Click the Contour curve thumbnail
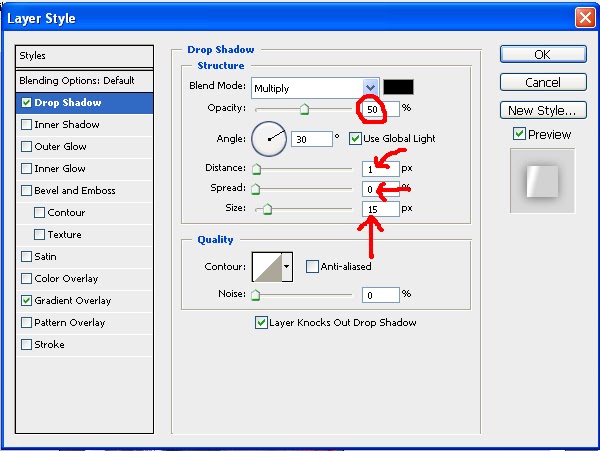 click(267, 267)
